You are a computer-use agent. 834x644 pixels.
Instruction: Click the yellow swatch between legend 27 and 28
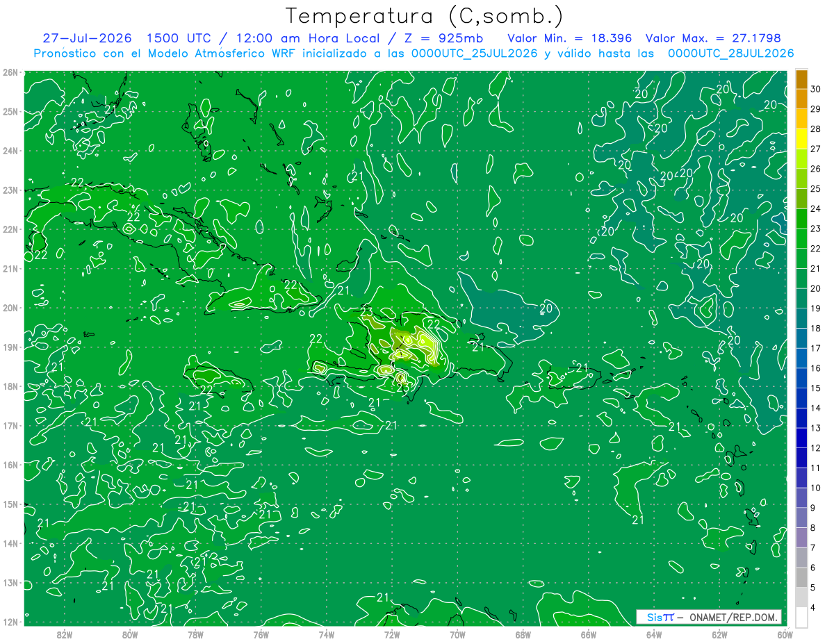coord(801,139)
